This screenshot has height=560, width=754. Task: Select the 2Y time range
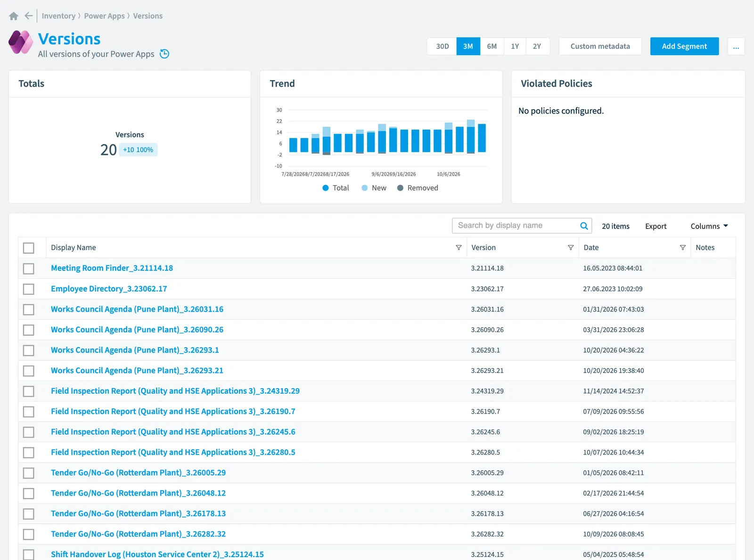[x=537, y=47]
